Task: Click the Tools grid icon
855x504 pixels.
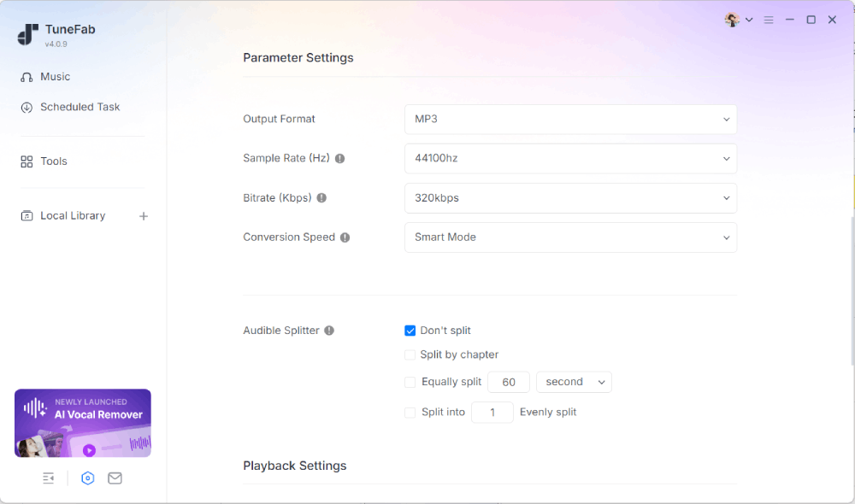Action: coord(27,161)
